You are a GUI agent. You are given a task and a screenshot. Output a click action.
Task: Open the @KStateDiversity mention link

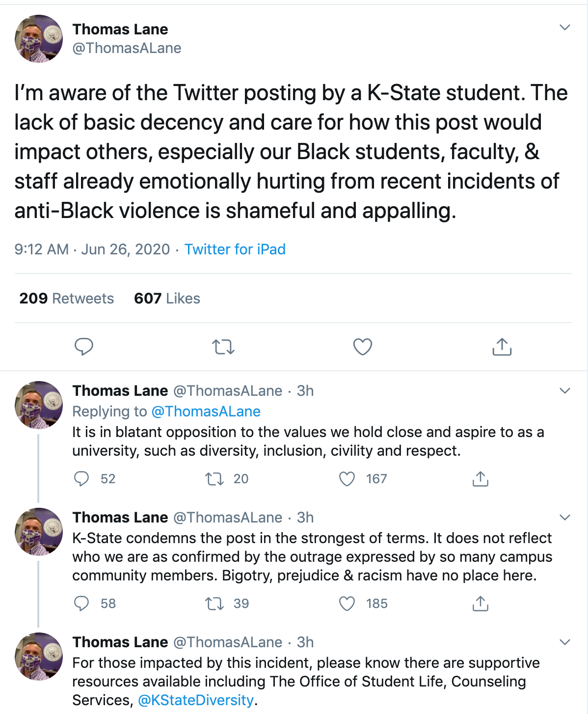tap(196, 700)
